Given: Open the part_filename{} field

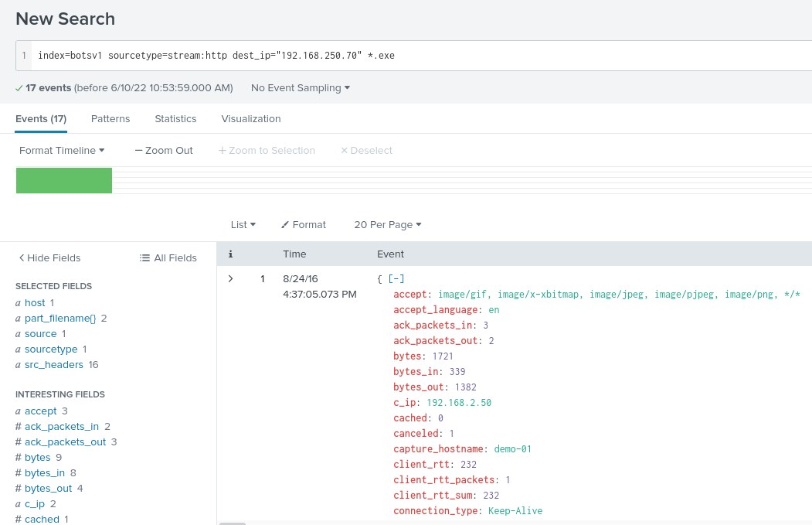Looking at the screenshot, I should click(x=60, y=319).
